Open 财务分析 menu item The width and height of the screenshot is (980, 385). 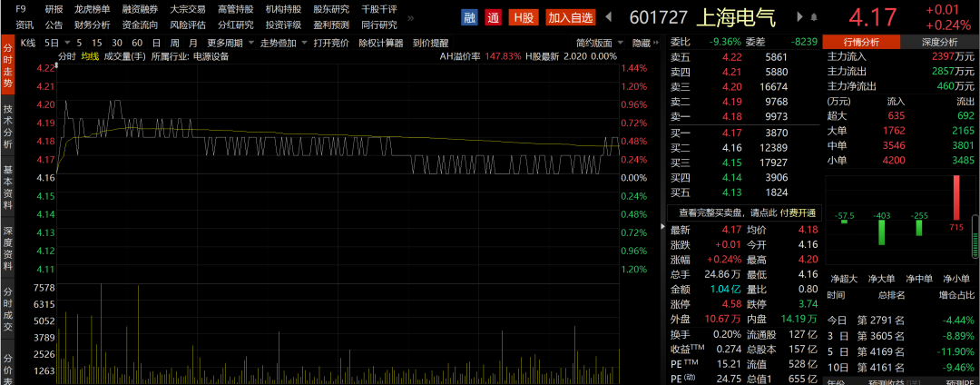click(92, 25)
